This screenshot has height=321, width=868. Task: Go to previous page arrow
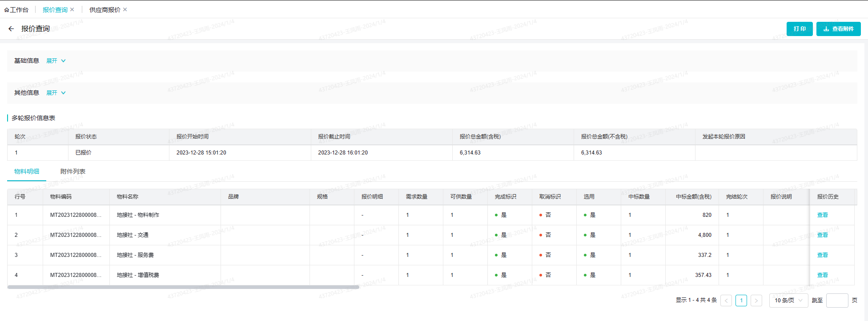click(x=726, y=301)
